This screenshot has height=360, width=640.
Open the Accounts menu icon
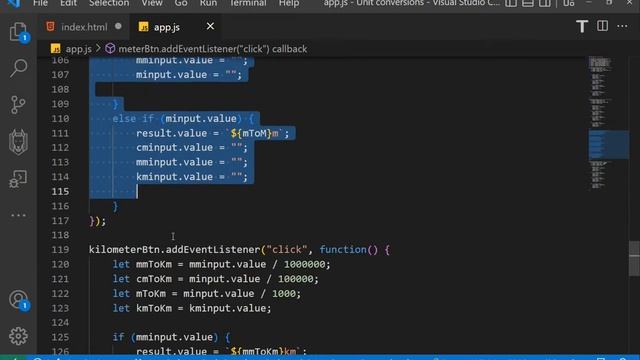pyautogui.click(x=19, y=300)
